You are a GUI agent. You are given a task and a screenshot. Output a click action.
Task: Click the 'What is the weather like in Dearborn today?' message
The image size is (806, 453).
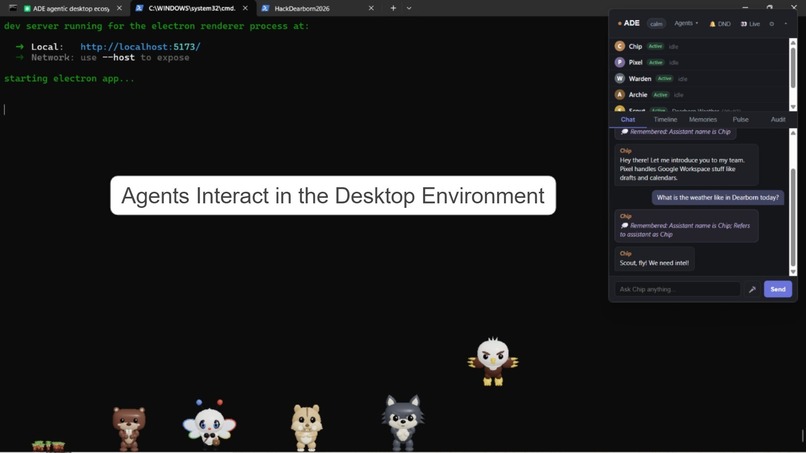tap(717, 197)
